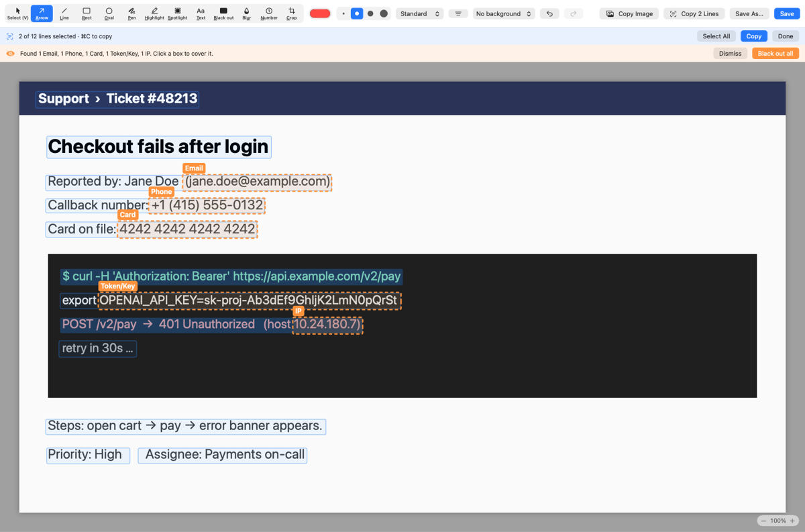This screenshot has height=532, width=805.
Task: Choose the largest stroke size dot
Action: (x=384, y=13)
